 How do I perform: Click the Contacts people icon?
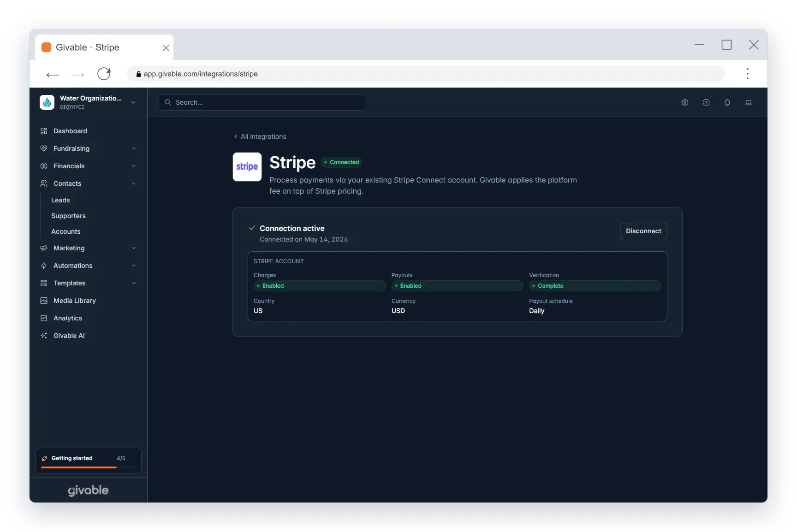point(44,183)
